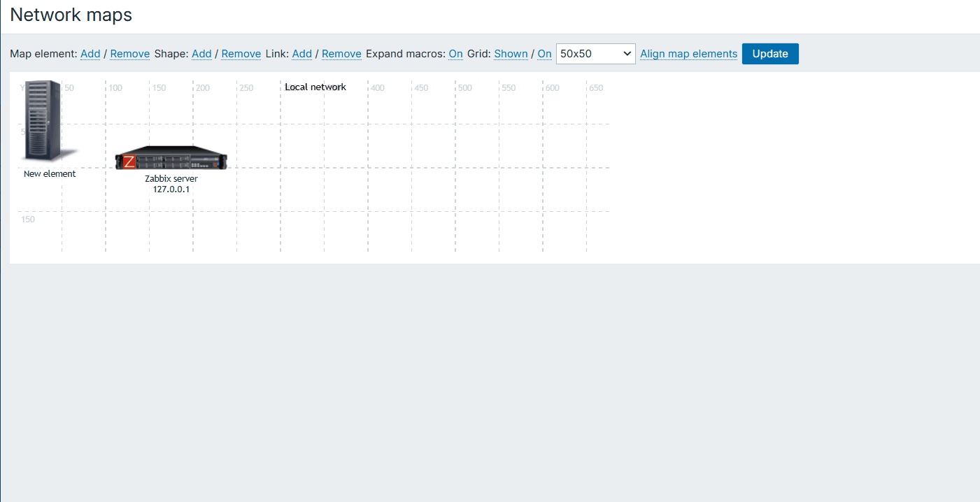The height and width of the screenshot is (502, 980).
Task: Open the 50x50 grid size dropdown
Action: pos(595,54)
